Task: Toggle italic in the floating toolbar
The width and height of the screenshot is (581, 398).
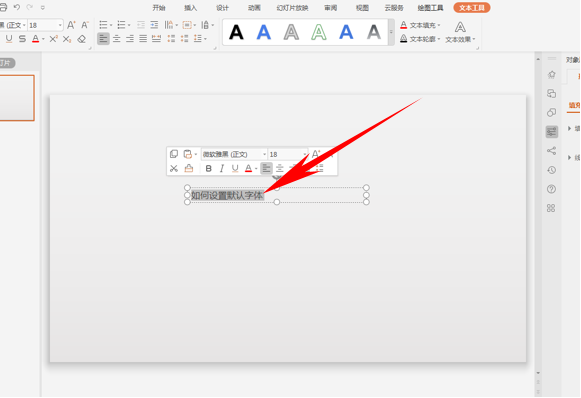Action: 222,169
